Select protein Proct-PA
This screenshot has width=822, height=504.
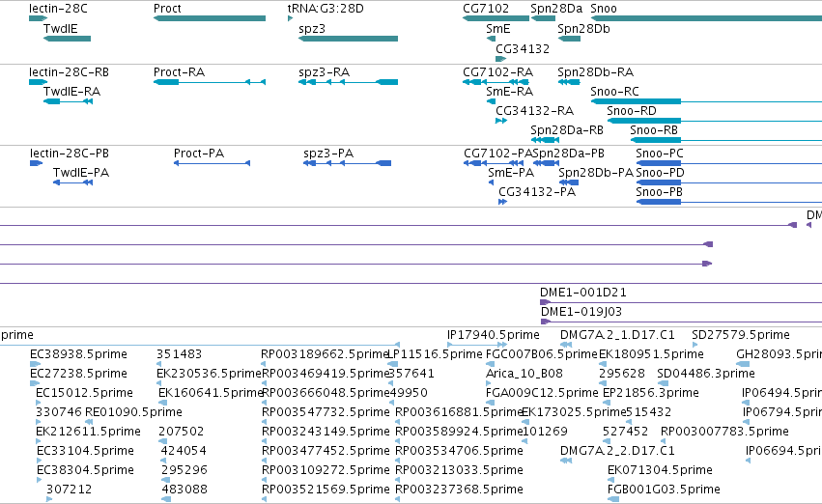[x=199, y=154]
